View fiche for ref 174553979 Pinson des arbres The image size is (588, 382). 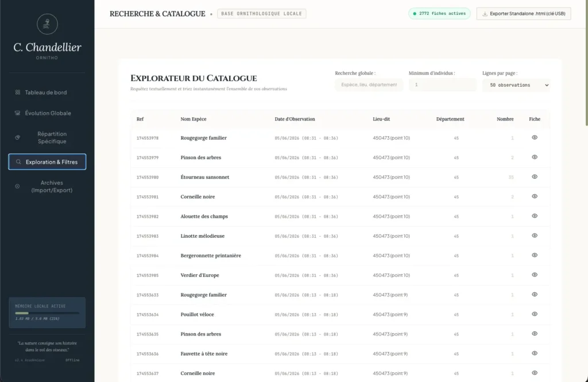tap(535, 157)
